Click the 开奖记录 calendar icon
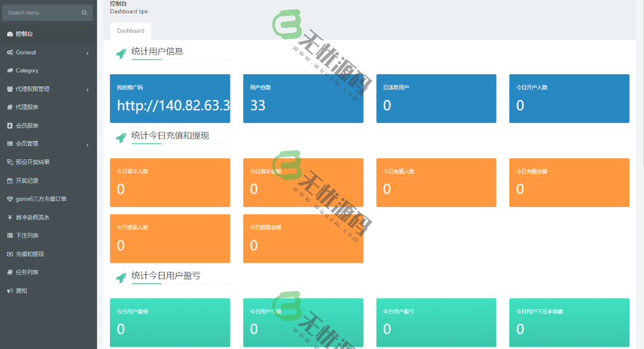Viewport: 644px width, 349px height. (x=10, y=181)
